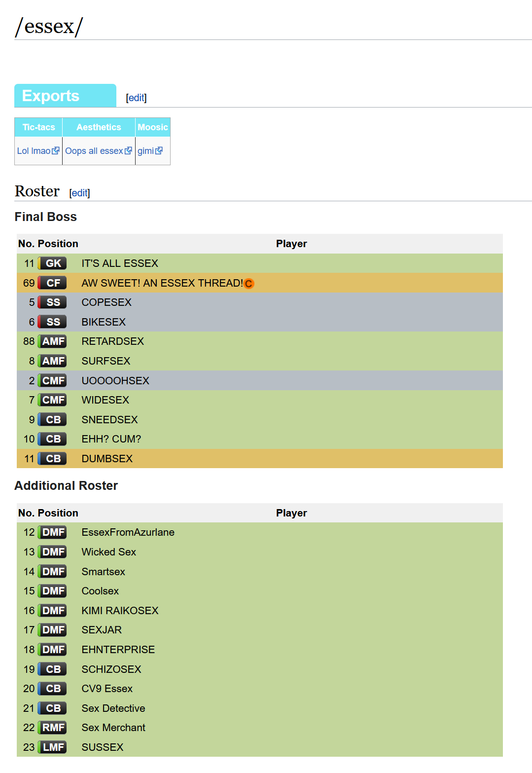Click the SS badge next to COPESEX
Image resolution: width=532 pixels, height=773 pixels.
click(x=52, y=302)
